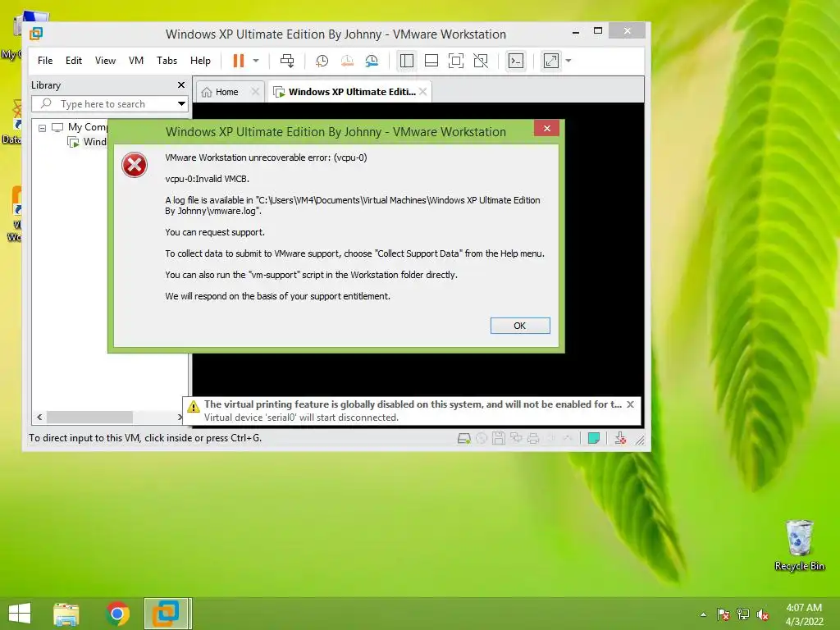Open the library search filter dropdown
This screenshot has height=630, width=840.
click(x=181, y=104)
